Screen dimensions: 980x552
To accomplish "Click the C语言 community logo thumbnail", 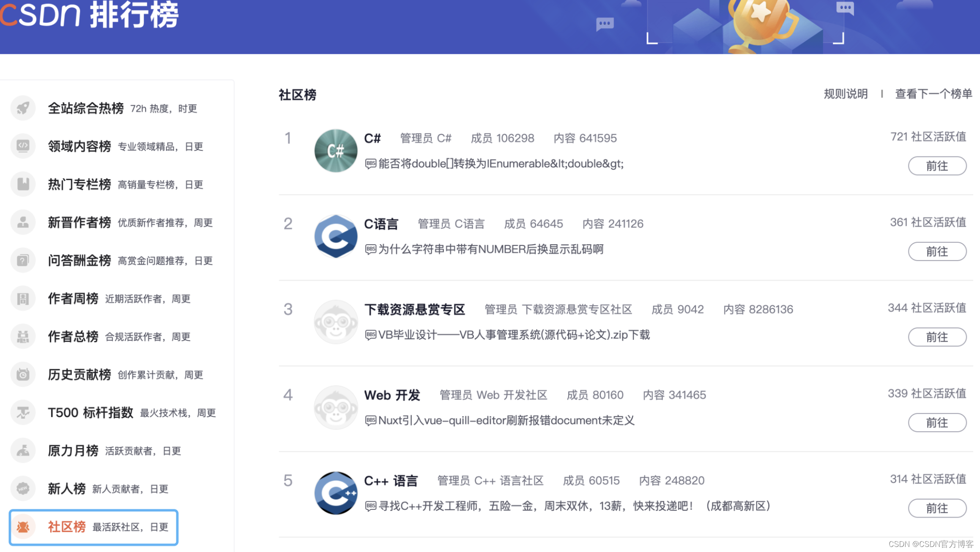I will pyautogui.click(x=336, y=236).
